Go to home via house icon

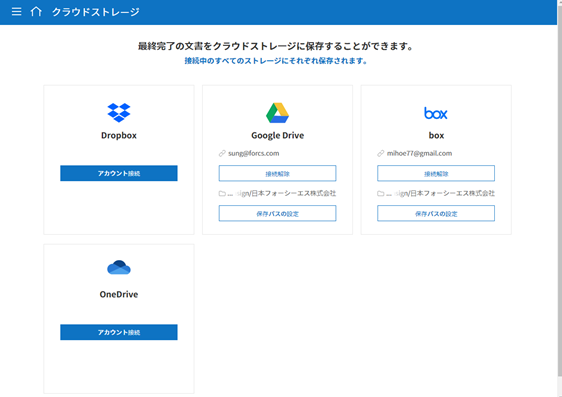pos(36,12)
